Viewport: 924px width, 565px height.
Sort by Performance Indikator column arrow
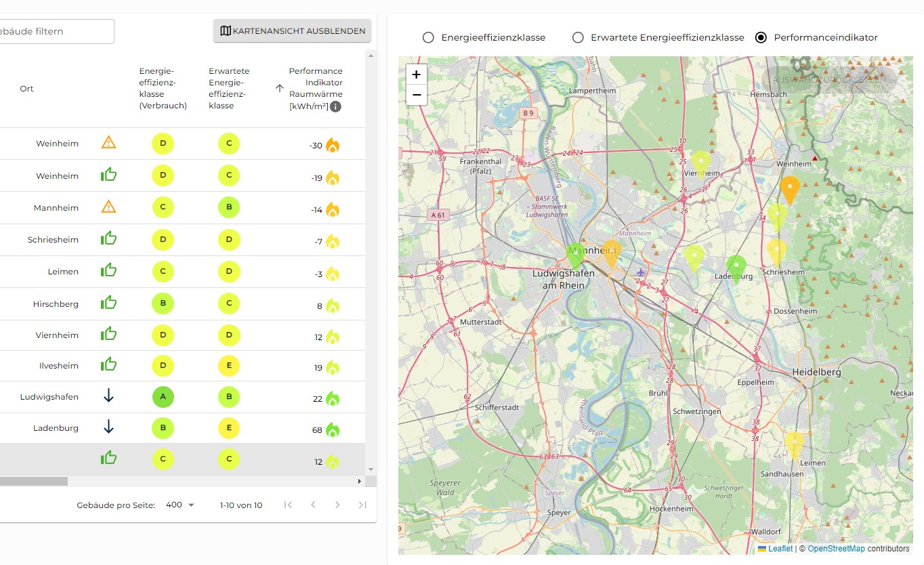[x=279, y=88]
